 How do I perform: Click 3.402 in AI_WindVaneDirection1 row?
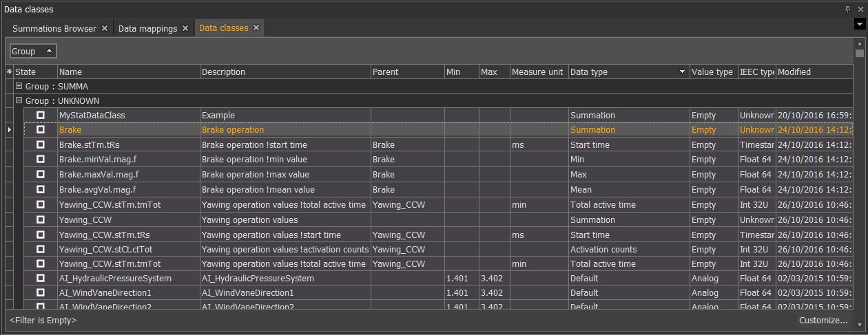(x=494, y=293)
